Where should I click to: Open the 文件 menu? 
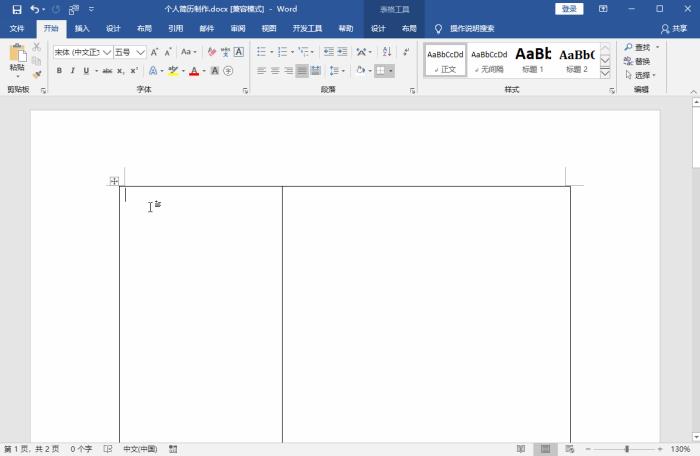[x=17, y=29]
